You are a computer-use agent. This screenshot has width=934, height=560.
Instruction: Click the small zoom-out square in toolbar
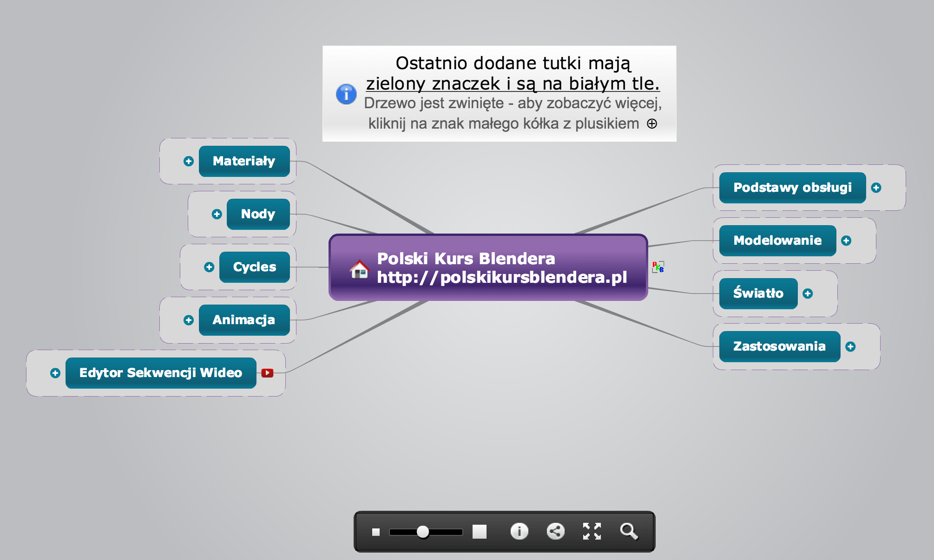pos(376,532)
